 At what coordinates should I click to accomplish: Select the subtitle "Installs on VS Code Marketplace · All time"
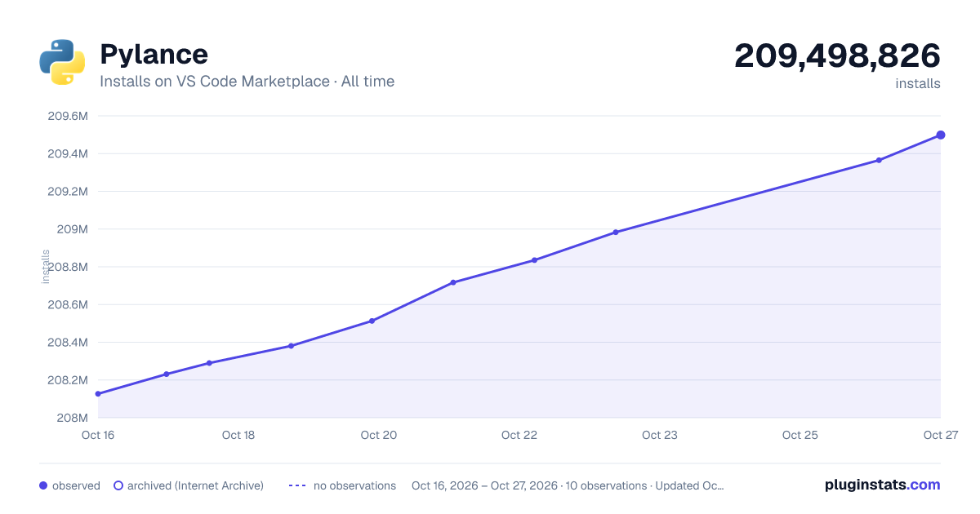click(247, 82)
